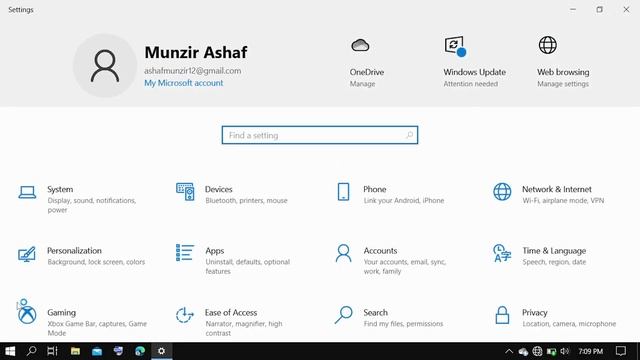Click the taskbar search icon
The height and width of the screenshot is (360, 640).
(x=31, y=351)
